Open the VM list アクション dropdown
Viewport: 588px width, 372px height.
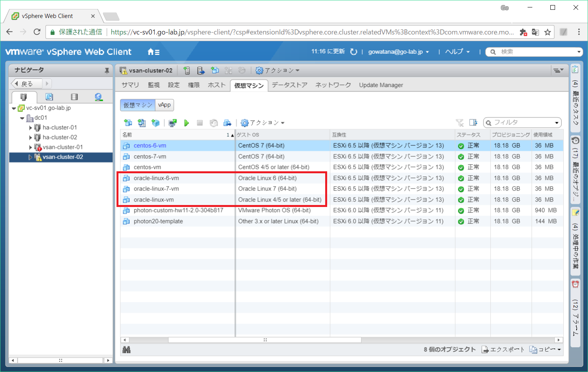262,123
